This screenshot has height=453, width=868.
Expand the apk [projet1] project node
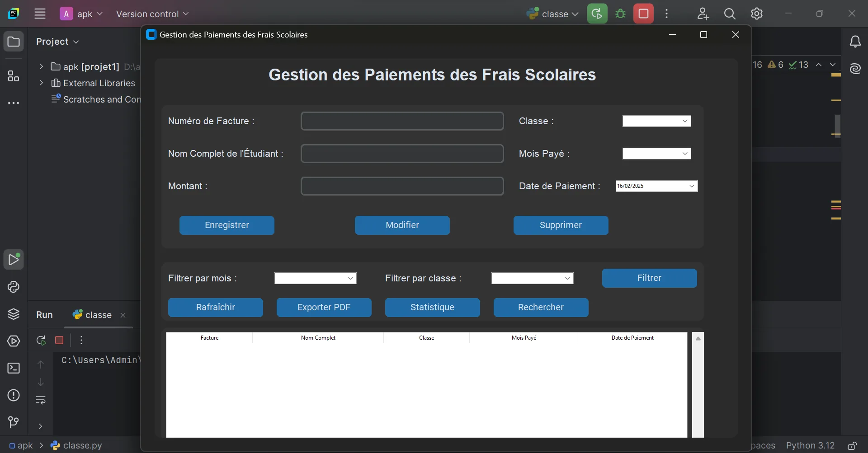(41, 66)
